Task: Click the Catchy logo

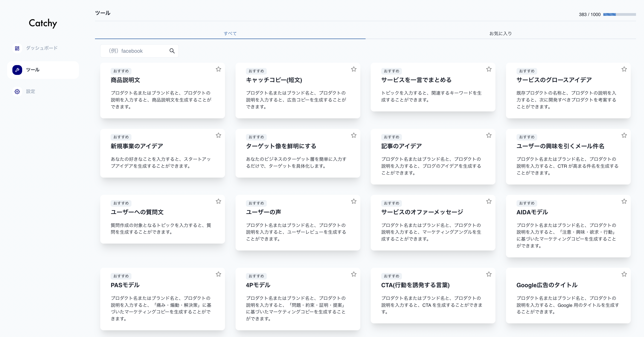Action: 43,23
